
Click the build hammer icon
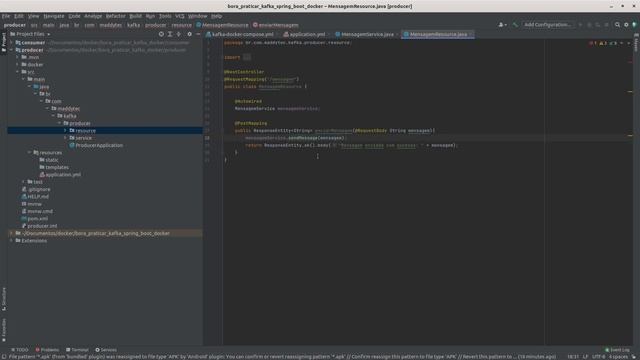pos(515,25)
